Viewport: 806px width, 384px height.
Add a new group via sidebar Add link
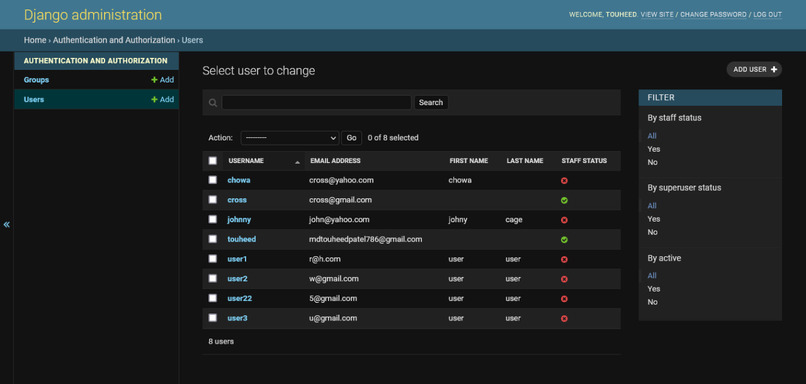(x=162, y=80)
